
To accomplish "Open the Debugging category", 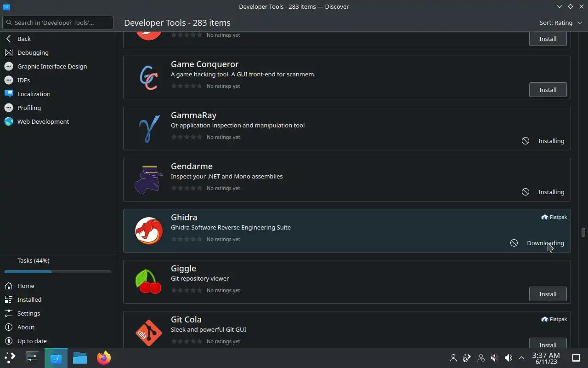I will pos(58,52).
